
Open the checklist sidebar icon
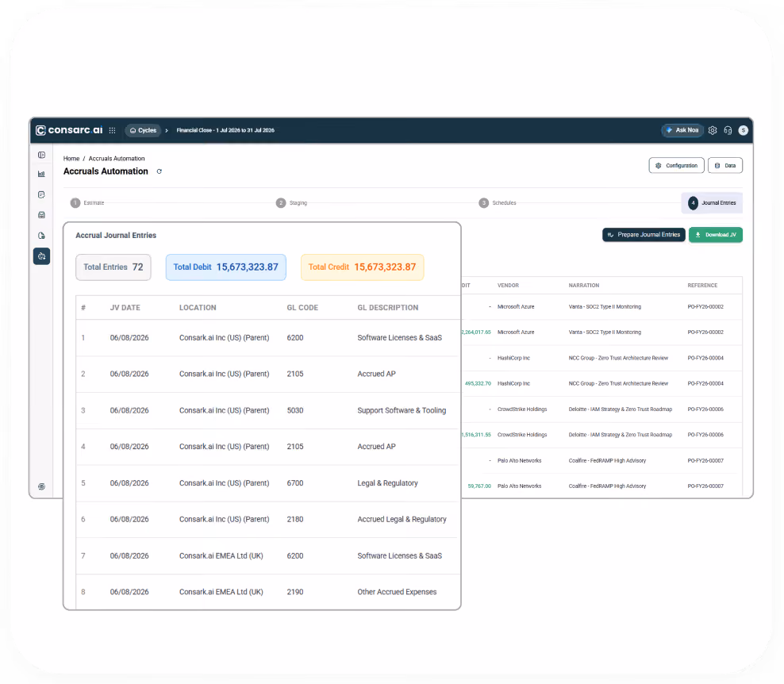point(41,194)
